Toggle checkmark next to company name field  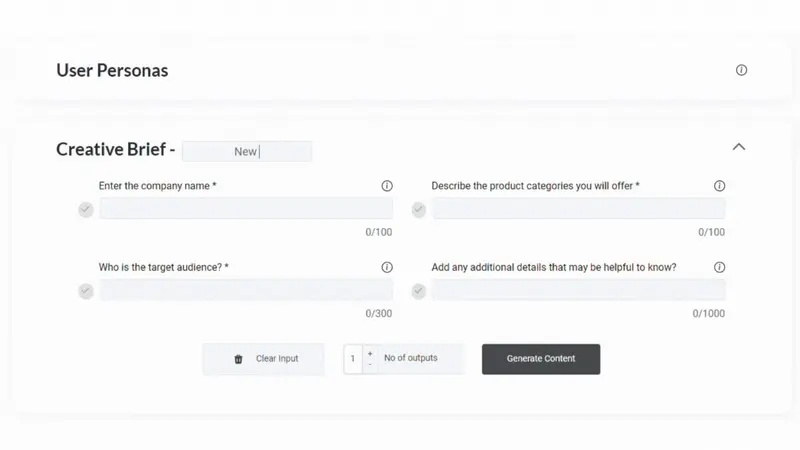point(86,209)
